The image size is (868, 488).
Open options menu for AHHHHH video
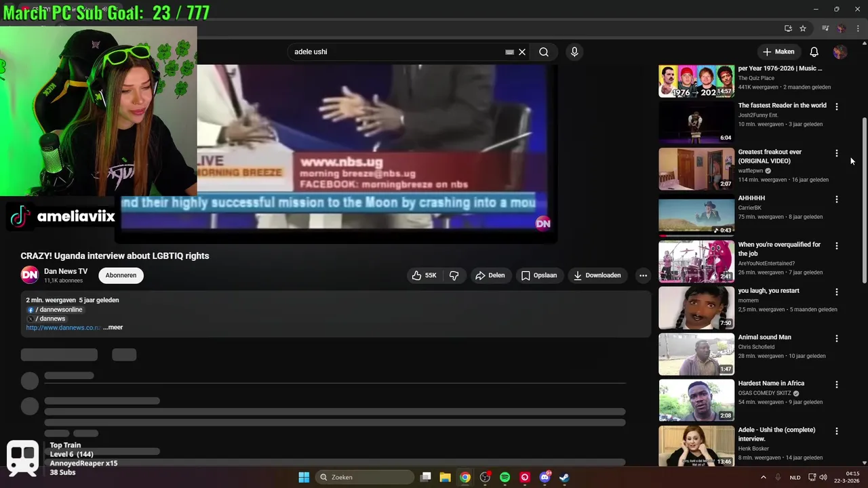click(x=836, y=199)
